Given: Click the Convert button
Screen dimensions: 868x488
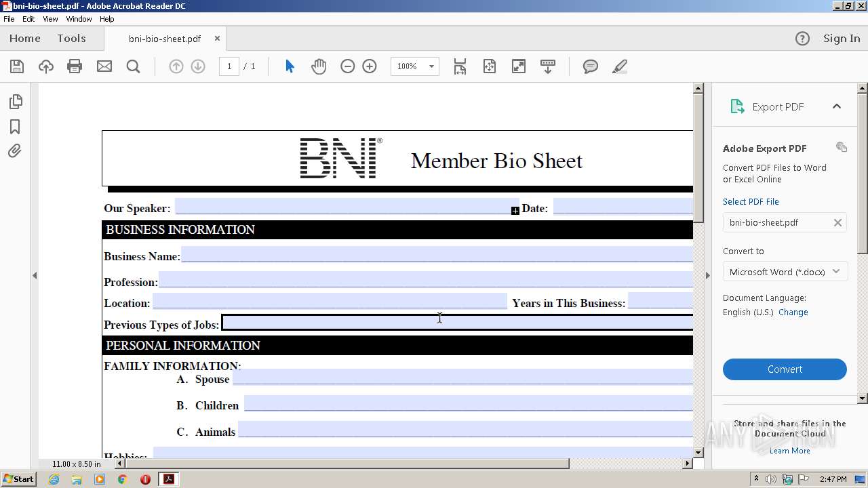Looking at the screenshot, I should tap(785, 369).
